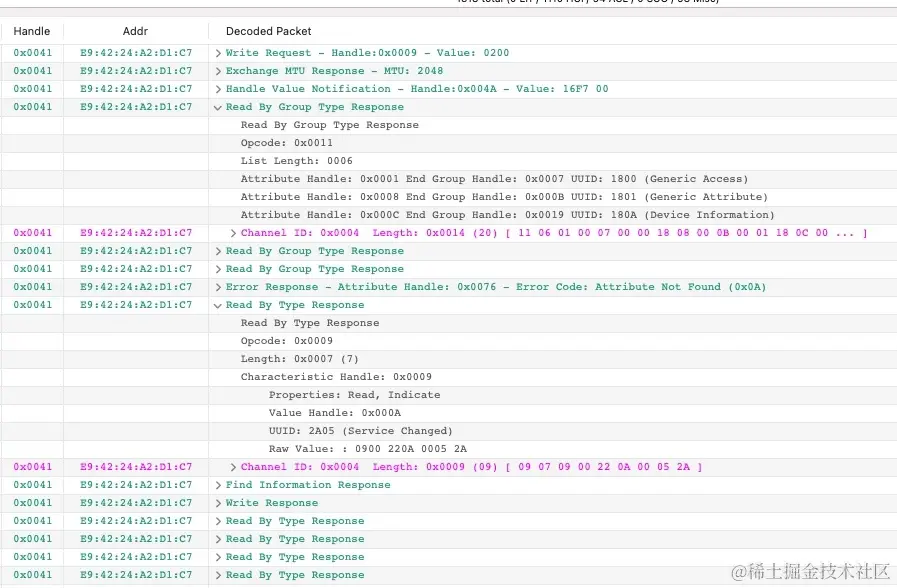This screenshot has height=588, width=897.
Task: Click the Decoded Packet column header
Action: pos(269,31)
